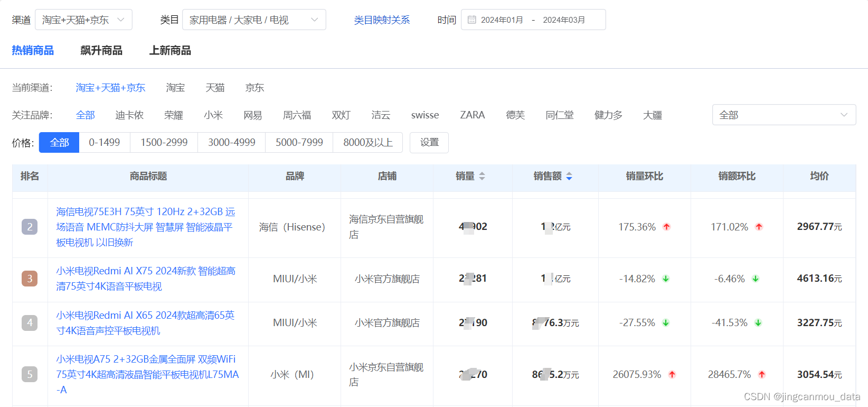
Task: Filter by brand 周六福
Action: [x=297, y=115]
